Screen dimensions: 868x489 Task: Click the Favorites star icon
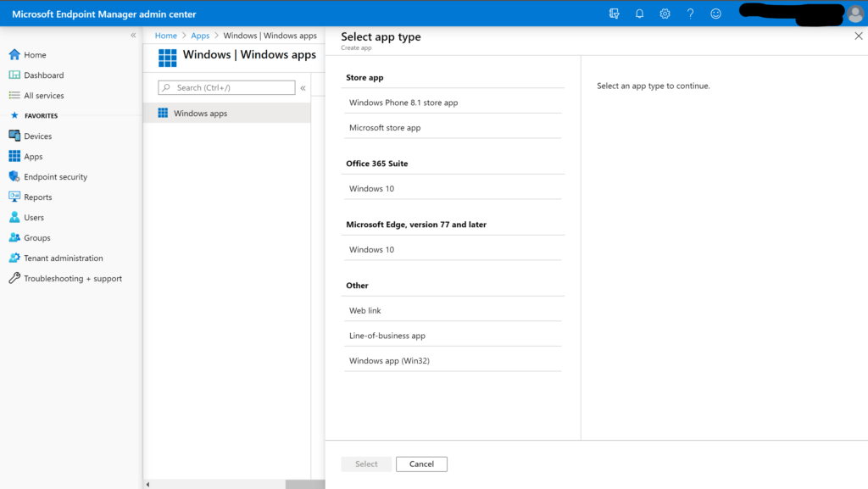pyautogui.click(x=14, y=115)
